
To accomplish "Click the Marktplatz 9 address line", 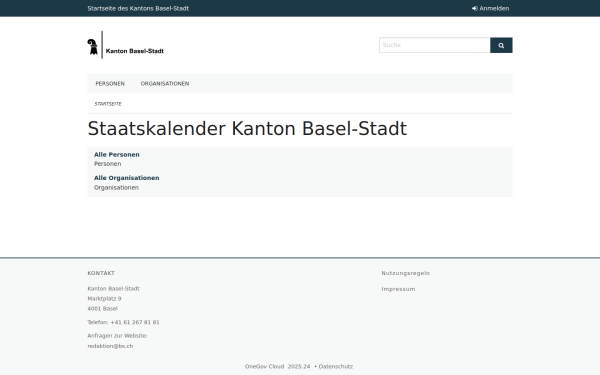I will 104,298.
